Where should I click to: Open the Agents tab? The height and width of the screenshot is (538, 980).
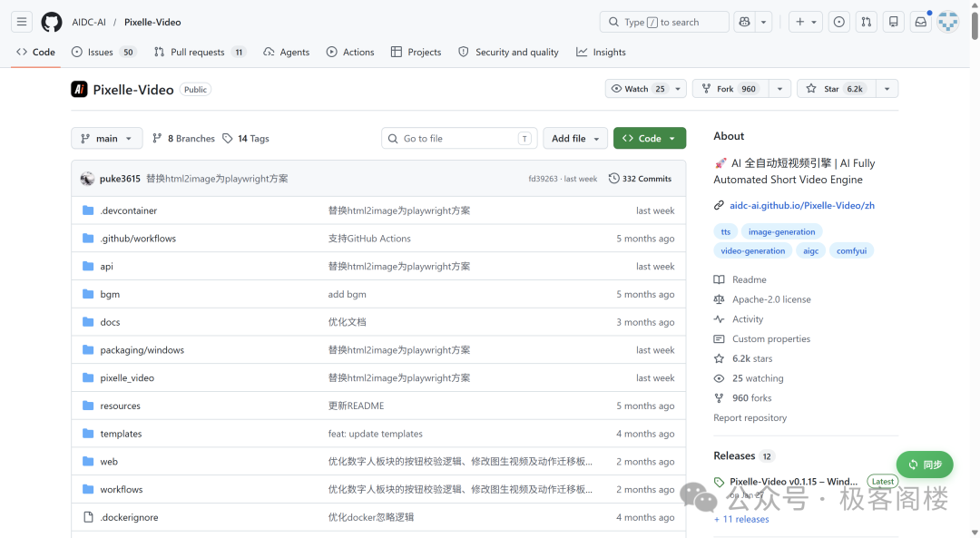286,52
